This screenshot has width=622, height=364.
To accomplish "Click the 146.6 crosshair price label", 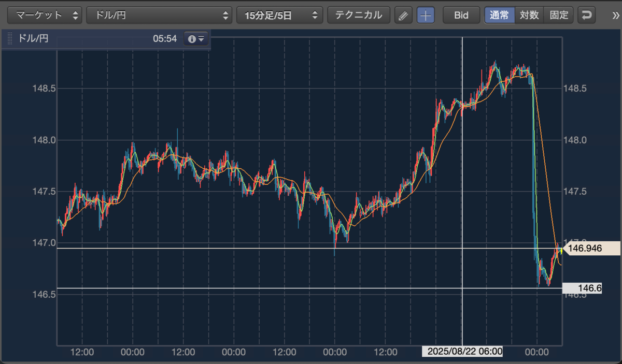I will (x=582, y=288).
